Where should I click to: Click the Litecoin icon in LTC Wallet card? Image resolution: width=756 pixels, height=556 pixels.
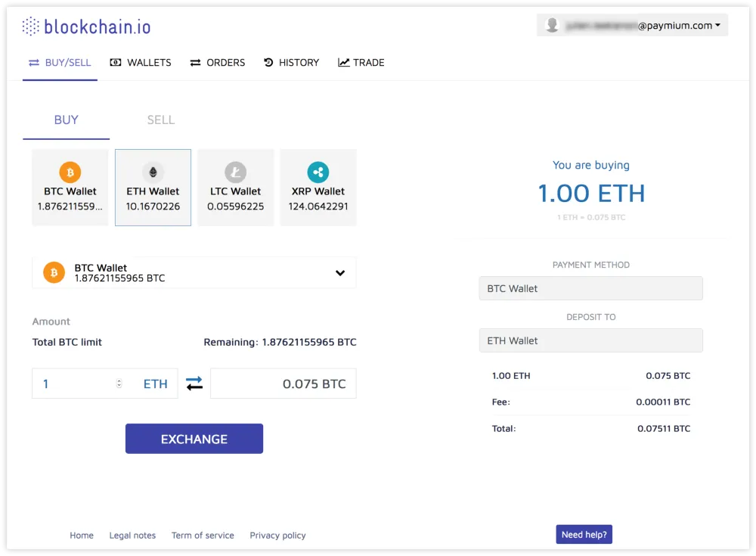coord(235,172)
